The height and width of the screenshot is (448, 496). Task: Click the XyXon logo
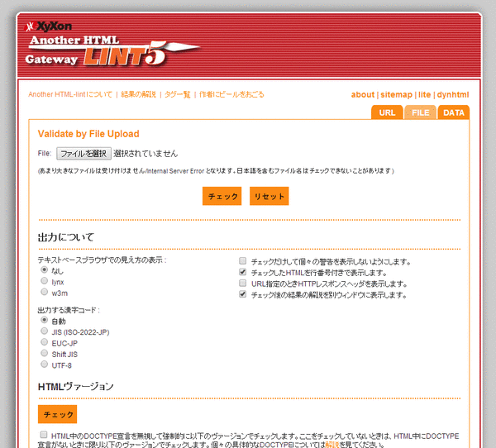tap(48, 26)
